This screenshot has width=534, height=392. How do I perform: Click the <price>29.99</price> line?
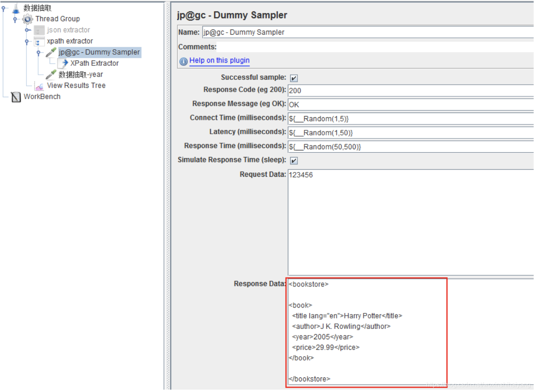(x=326, y=348)
